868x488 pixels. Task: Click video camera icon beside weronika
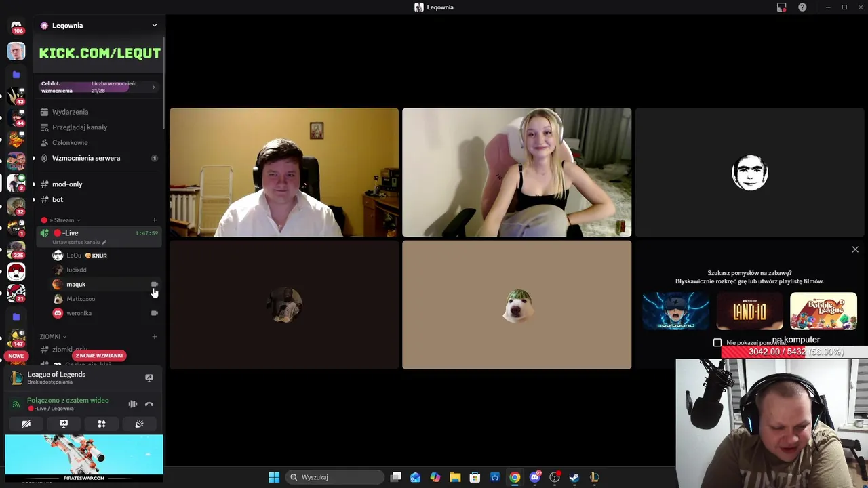click(x=155, y=313)
